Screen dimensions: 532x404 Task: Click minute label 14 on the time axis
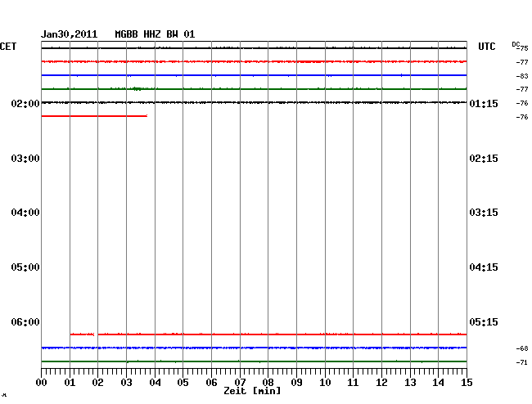[x=439, y=383]
